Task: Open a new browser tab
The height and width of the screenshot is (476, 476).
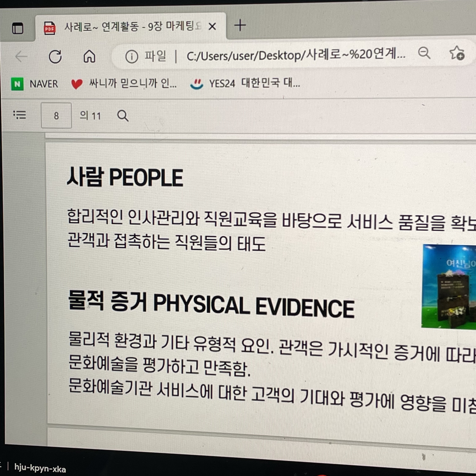Action: tap(240, 25)
